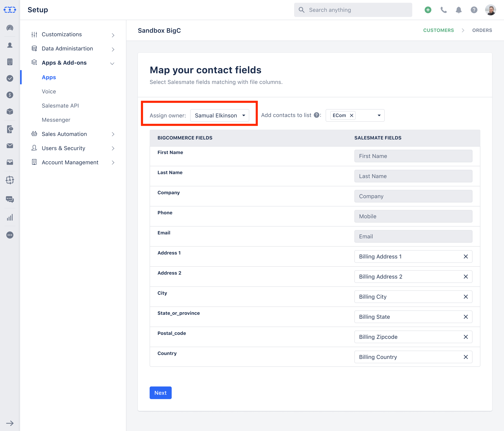The height and width of the screenshot is (431, 504).
Task: Open the Assign owner dropdown
Action: [220, 115]
